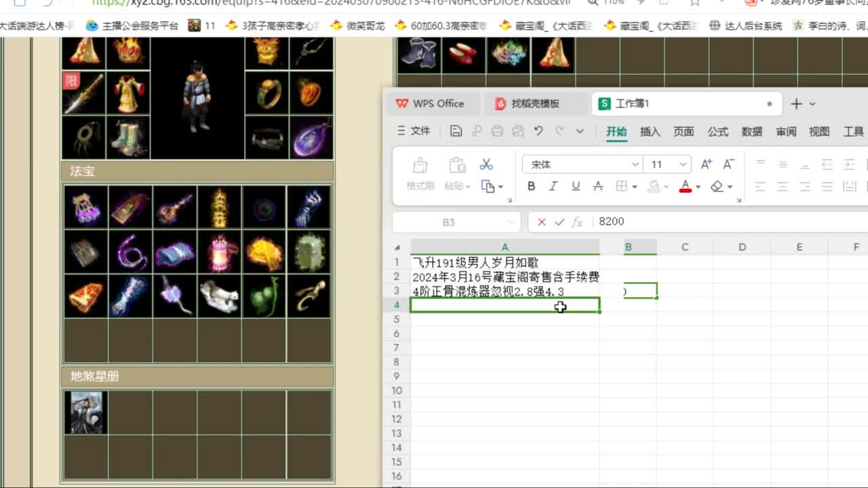Click the Erase/Clear format eraser icon

click(x=717, y=186)
